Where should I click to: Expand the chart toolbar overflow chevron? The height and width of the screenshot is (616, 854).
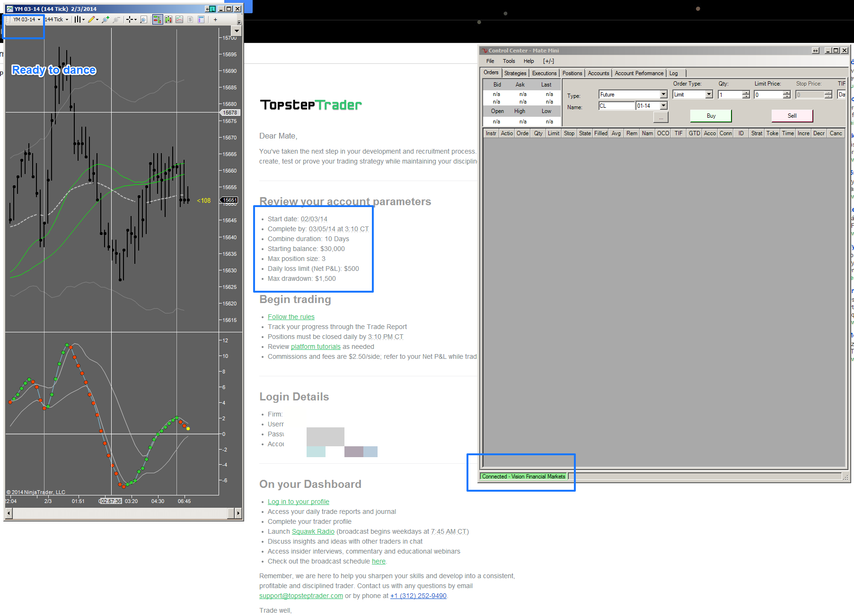point(239,22)
